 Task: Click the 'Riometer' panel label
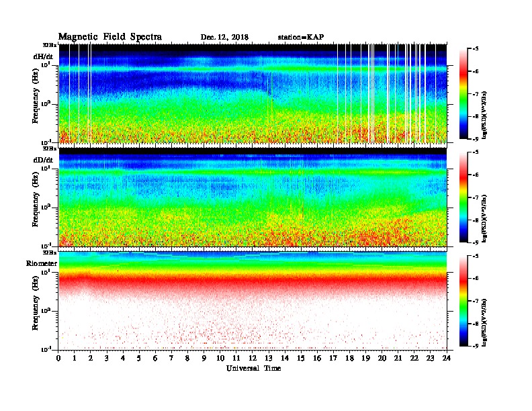pyautogui.click(x=42, y=263)
